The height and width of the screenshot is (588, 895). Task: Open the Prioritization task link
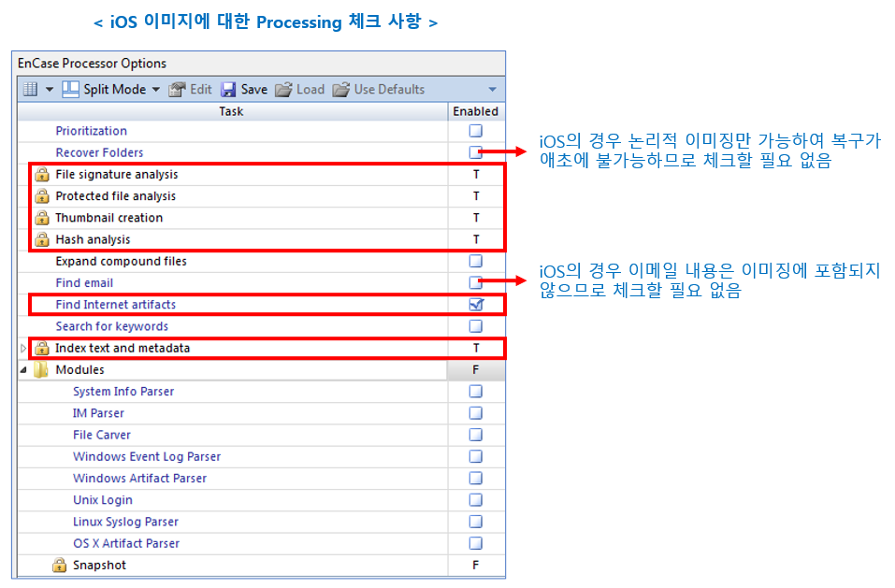click(92, 131)
